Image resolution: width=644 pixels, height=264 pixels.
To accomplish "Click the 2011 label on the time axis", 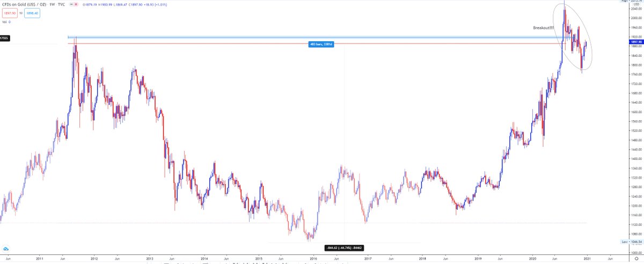I will (x=40, y=258).
